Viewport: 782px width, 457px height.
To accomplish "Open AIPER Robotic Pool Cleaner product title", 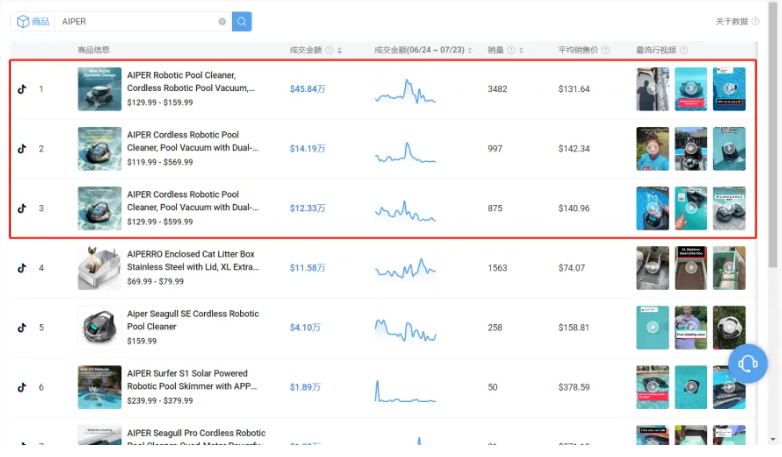I will [190, 82].
